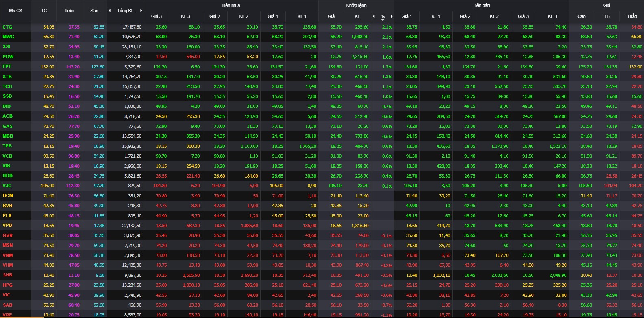Open the VIC stock symbol
The height and width of the screenshot is (318, 644).
pyautogui.click(x=7, y=295)
